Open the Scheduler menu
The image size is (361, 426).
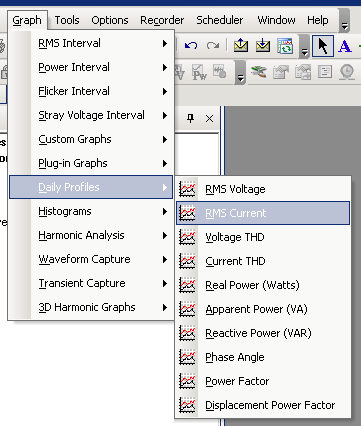(219, 20)
